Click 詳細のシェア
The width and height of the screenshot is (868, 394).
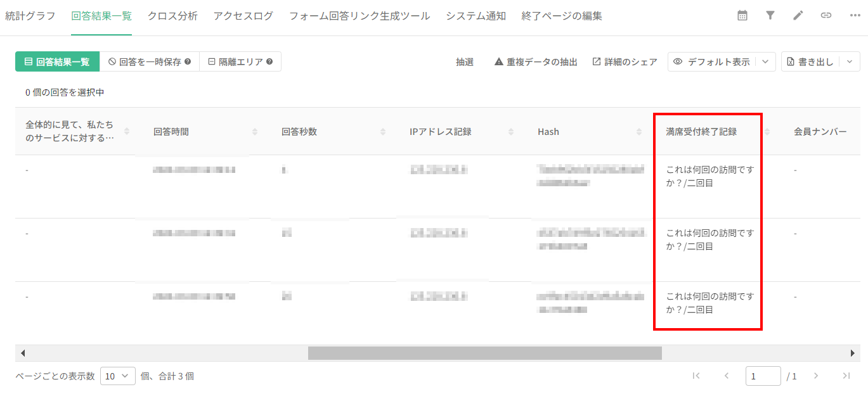[625, 62]
